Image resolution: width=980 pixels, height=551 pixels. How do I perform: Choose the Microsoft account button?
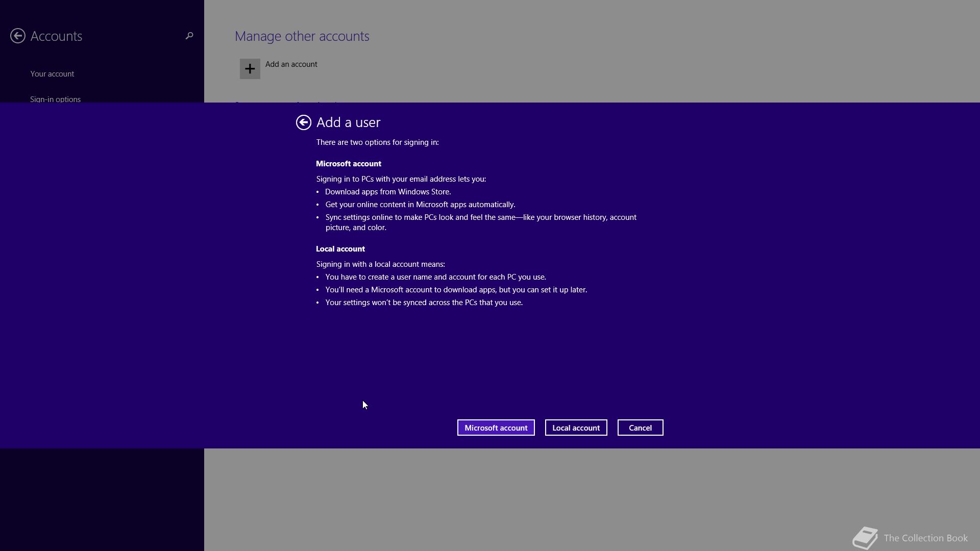496,428
